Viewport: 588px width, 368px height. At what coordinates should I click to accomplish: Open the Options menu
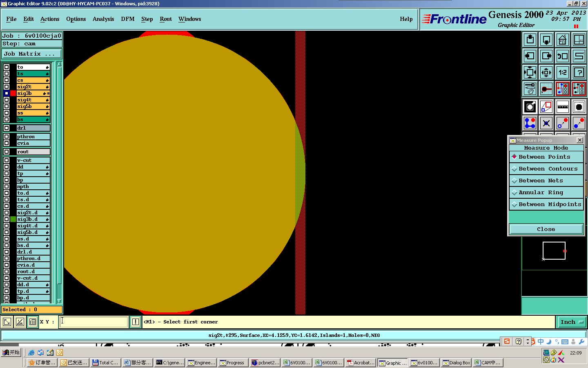pyautogui.click(x=76, y=19)
